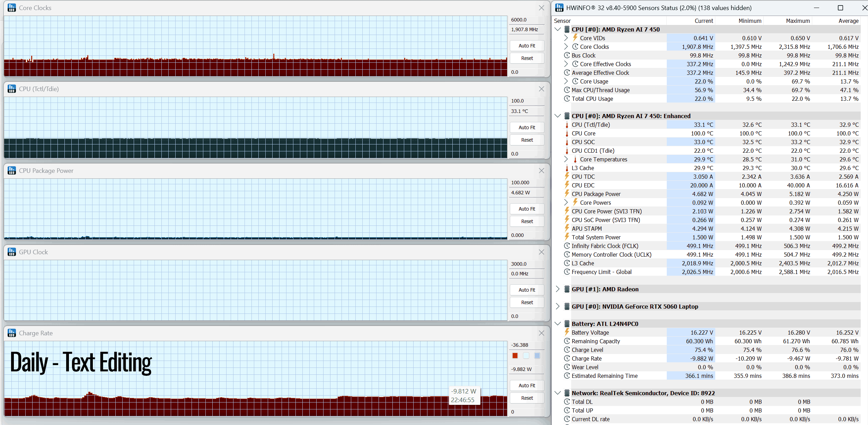The width and height of the screenshot is (868, 425).
Task: Click Reset in the Charge Rate graph
Action: click(x=527, y=398)
